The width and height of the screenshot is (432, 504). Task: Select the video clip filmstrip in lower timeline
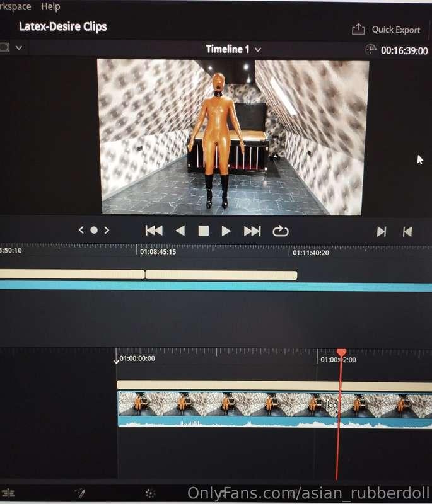pos(275,404)
